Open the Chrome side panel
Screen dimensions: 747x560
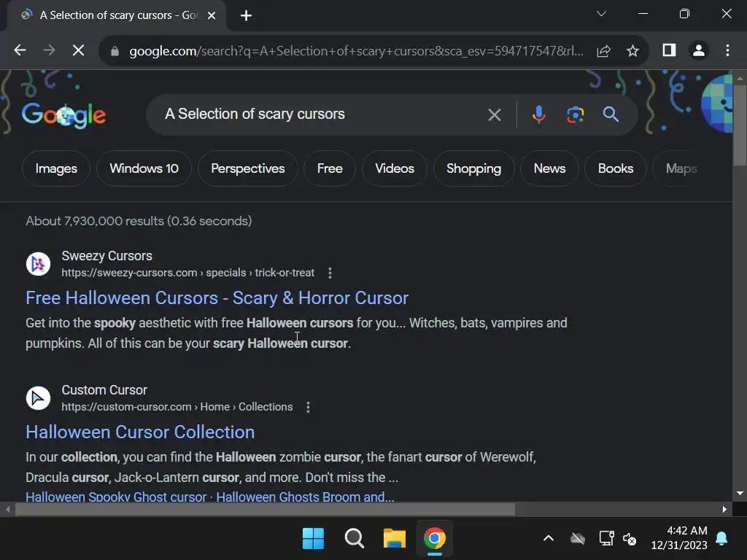click(670, 50)
